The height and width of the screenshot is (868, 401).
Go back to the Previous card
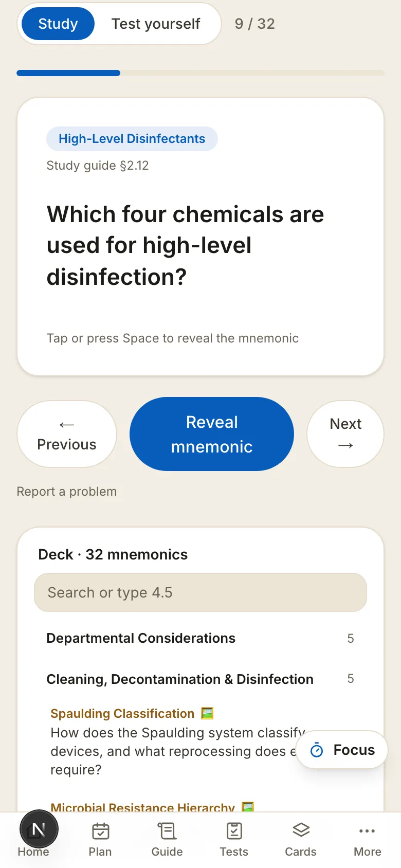point(67,434)
